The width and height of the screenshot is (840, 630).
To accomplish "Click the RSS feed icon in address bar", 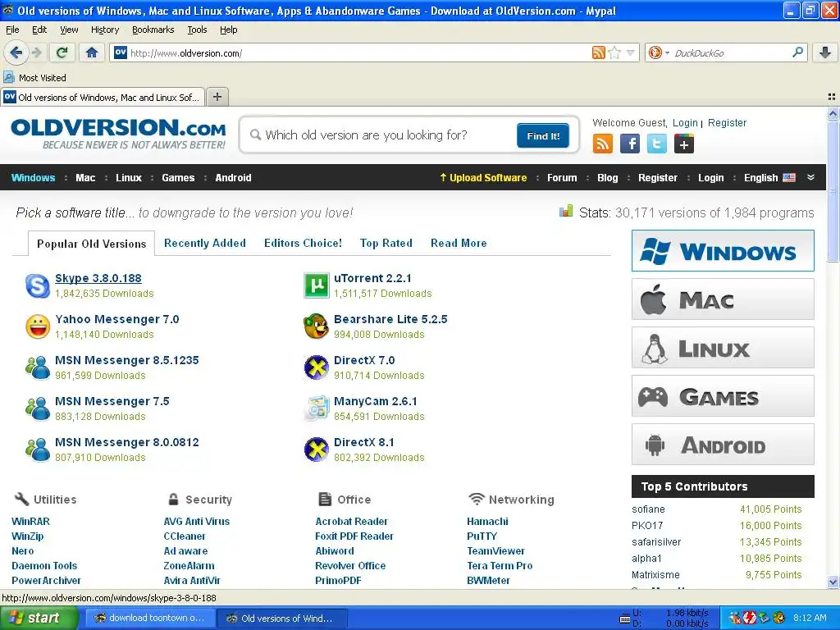I will point(598,52).
